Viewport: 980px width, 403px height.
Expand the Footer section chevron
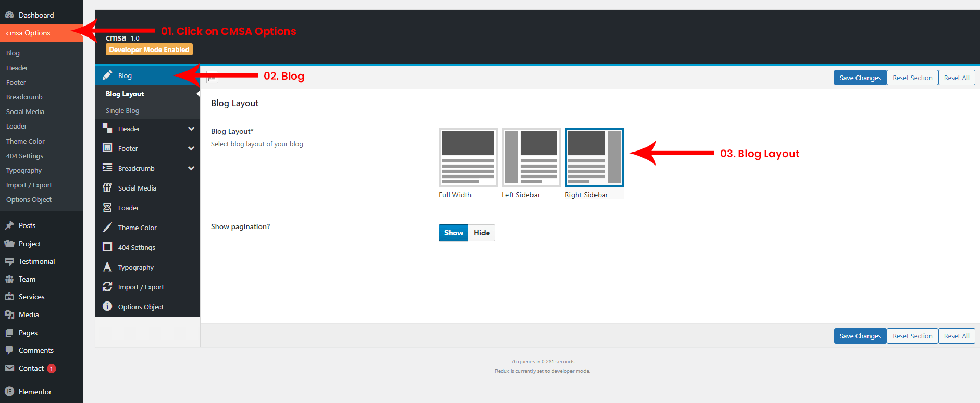pos(191,148)
